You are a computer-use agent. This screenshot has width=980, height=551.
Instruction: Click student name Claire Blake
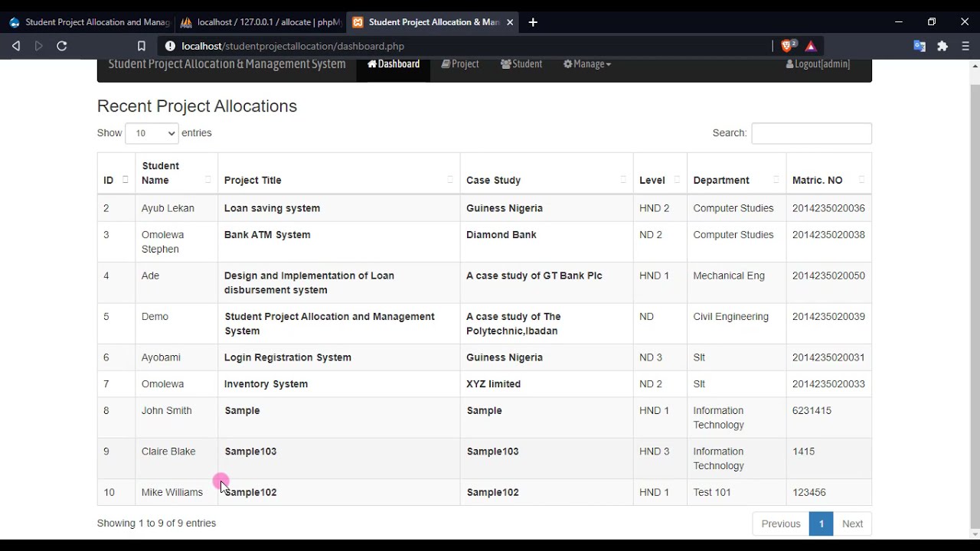168,452
